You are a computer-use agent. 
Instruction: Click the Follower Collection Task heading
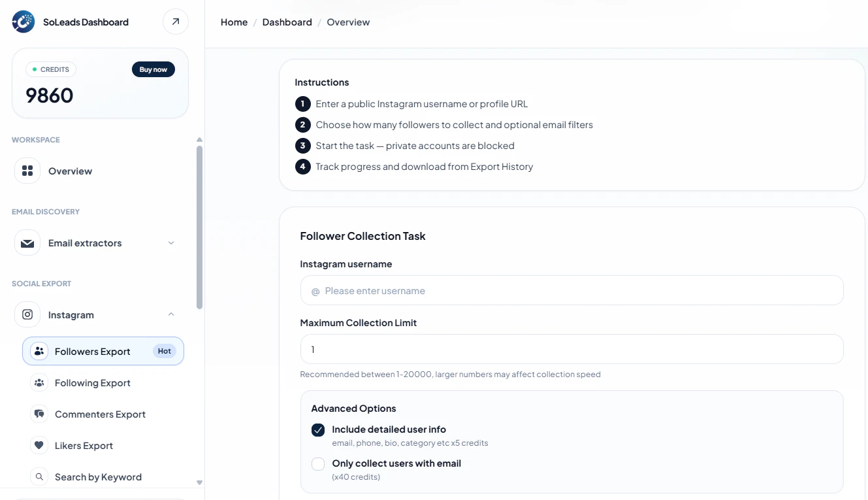pos(362,236)
